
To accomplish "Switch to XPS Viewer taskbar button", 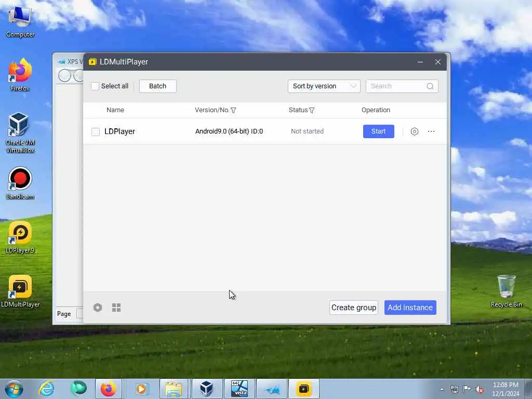I will coord(272,389).
